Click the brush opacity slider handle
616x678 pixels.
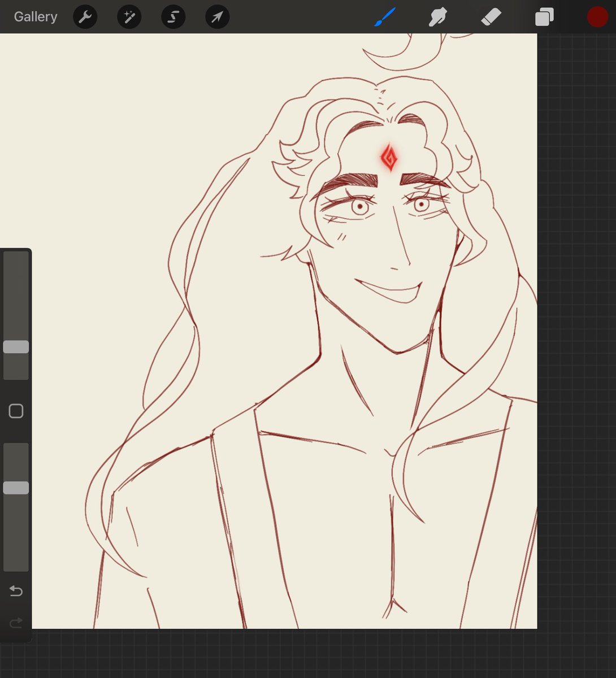[x=16, y=488]
